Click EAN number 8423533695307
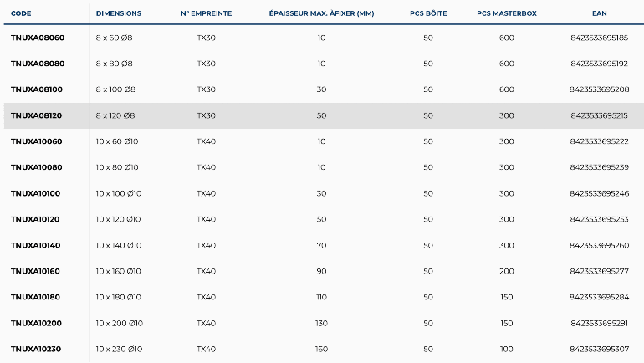 click(x=599, y=350)
